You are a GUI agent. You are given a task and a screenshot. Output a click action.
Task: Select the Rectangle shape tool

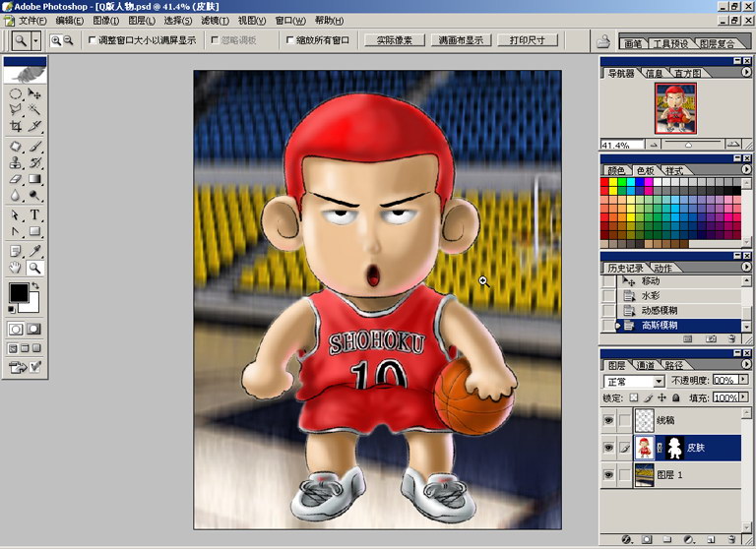coord(34,231)
